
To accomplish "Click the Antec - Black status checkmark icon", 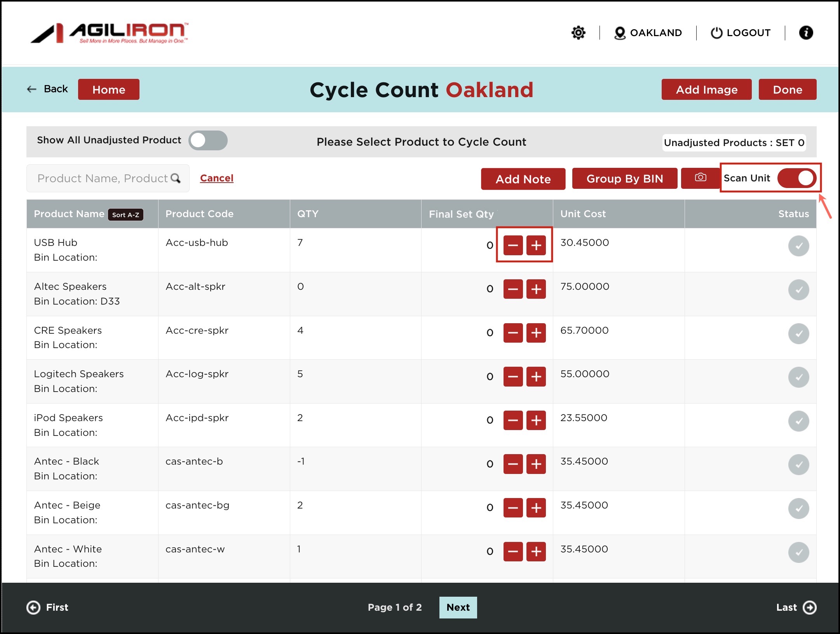I will click(798, 465).
